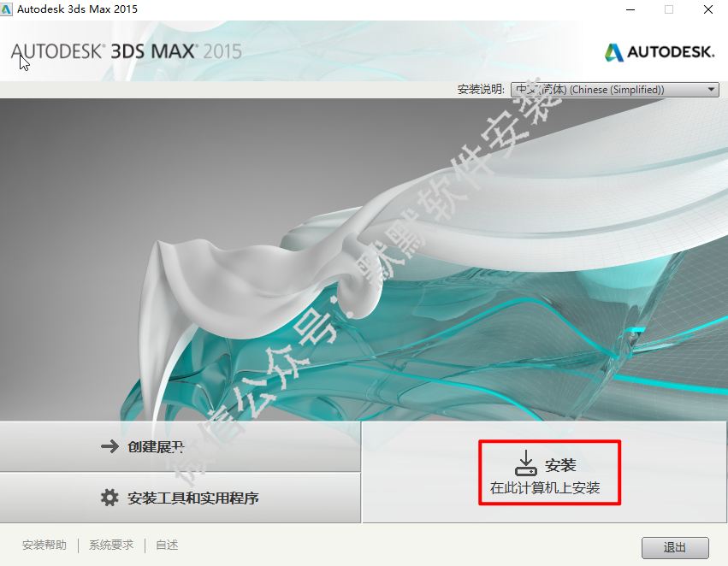Viewport: 728px width, 566px height.
Task: Start installation via the 安装 label
Action: (560, 465)
